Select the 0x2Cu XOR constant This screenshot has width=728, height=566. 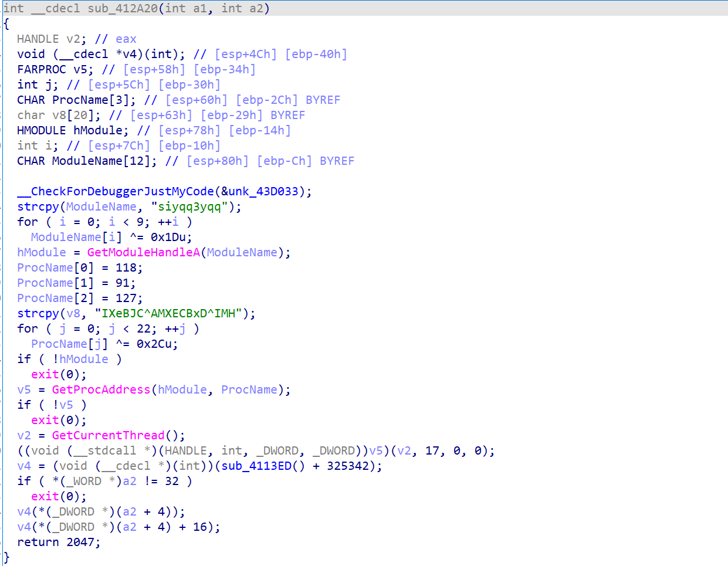pyautogui.click(x=157, y=344)
